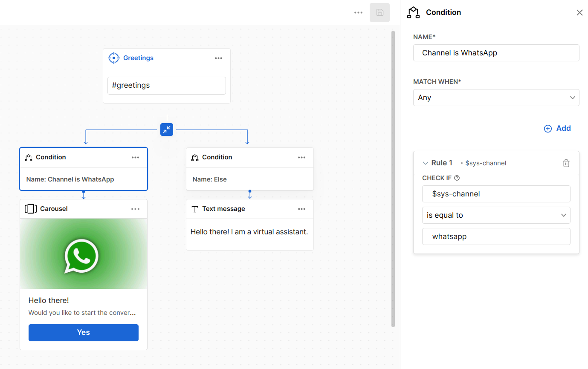Collapse Rule 1 with the chevron

point(425,163)
